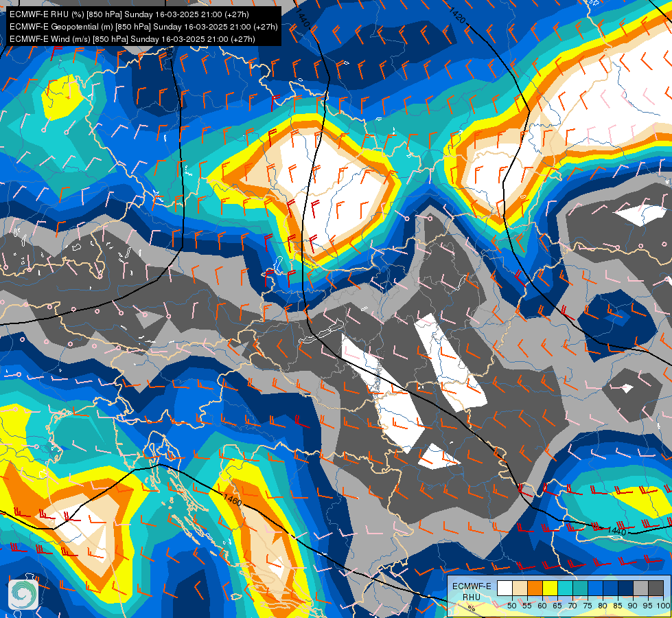The width and height of the screenshot is (672, 618).
Task: Select the light gray 90-95 legend swatch
Action: point(640,588)
